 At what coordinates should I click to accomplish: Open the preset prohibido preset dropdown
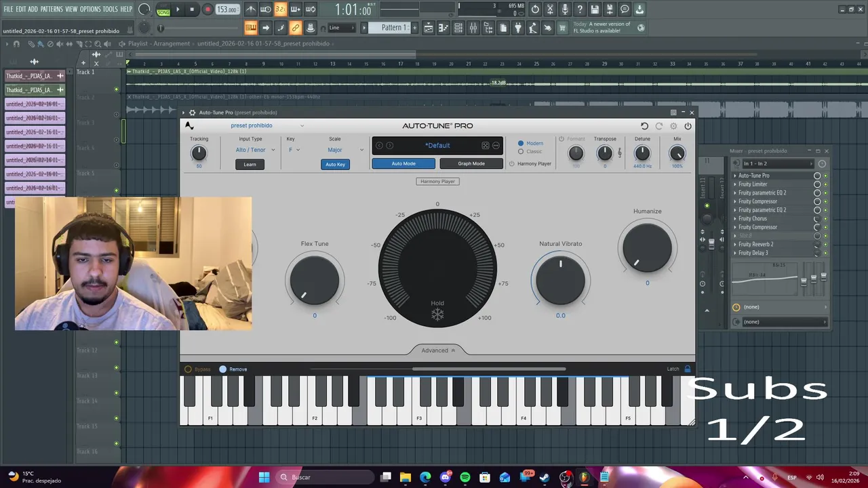pyautogui.click(x=267, y=125)
